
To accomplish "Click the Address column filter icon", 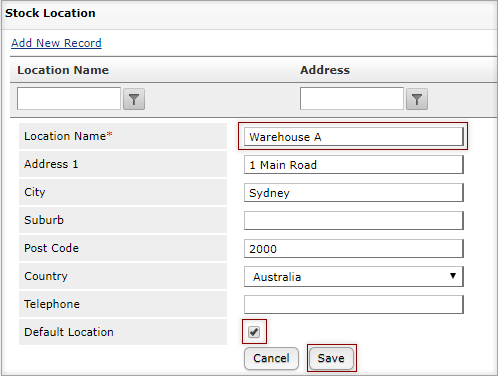I will tap(417, 99).
